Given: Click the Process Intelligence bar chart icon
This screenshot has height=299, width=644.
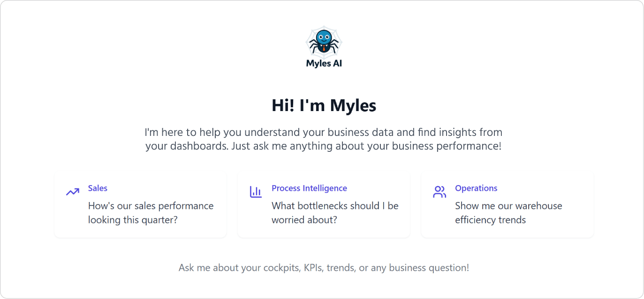Looking at the screenshot, I should point(256,192).
